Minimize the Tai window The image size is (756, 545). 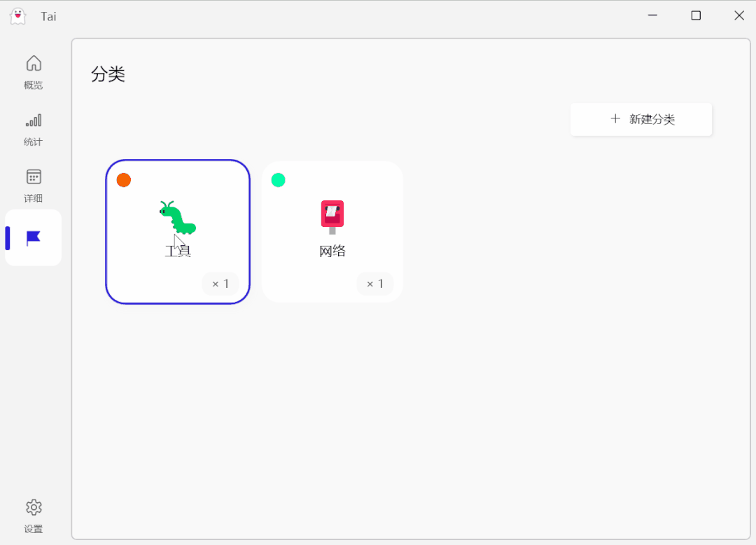(652, 15)
